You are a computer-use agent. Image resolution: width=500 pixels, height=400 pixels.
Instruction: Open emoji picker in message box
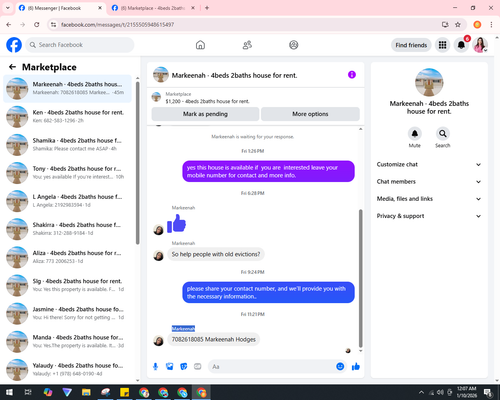click(x=340, y=366)
